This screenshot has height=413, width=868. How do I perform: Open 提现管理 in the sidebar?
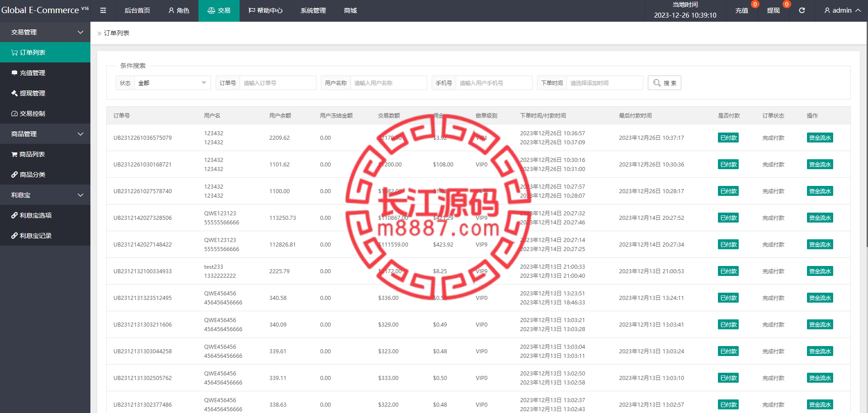pyautogui.click(x=45, y=93)
